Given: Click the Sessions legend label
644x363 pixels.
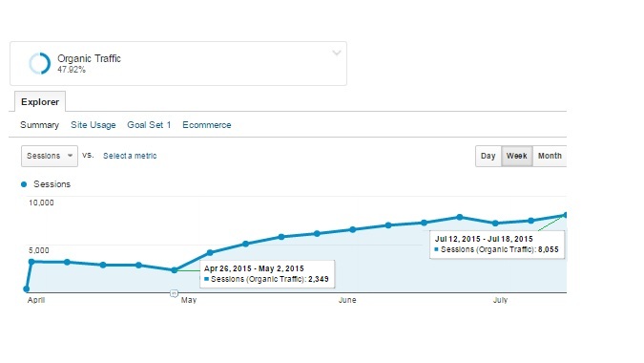Looking at the screenshot, I should click(x=52, y=184).
